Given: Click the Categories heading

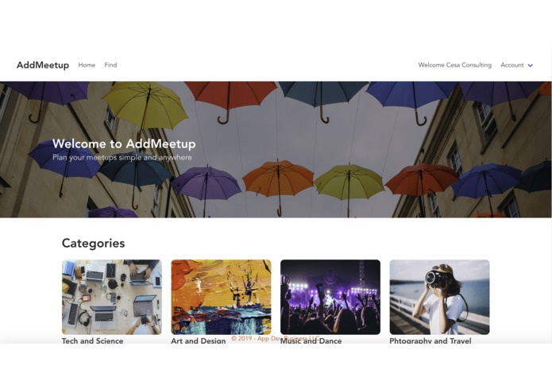Looking at the screenshot, I should 93,243.
